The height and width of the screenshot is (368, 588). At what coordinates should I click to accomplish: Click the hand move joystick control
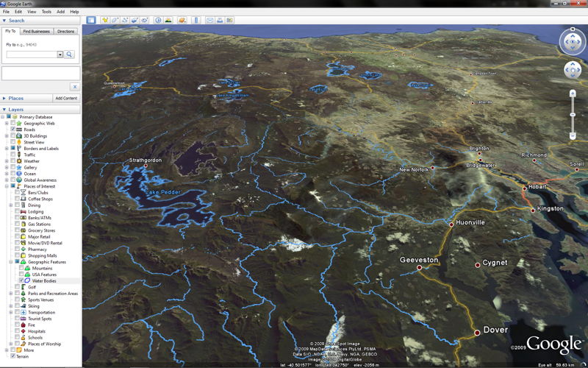(573, 70)
